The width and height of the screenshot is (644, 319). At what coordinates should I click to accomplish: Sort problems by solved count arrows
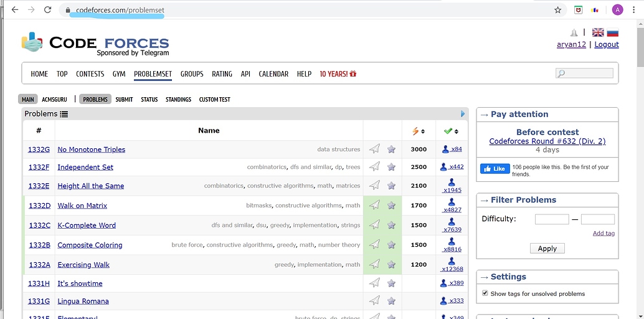point(456,131)
